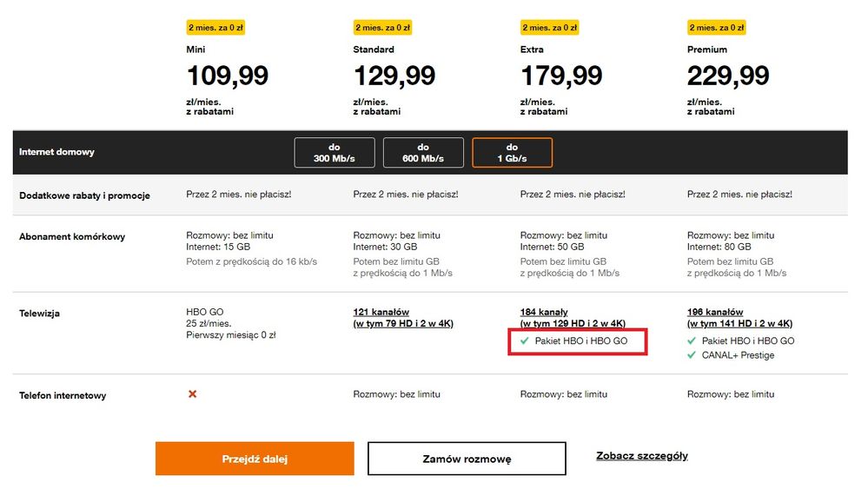Click the Premium plan price 229,99
The image size is (868, 489).
pyautogui.click(x=728, y=76)
